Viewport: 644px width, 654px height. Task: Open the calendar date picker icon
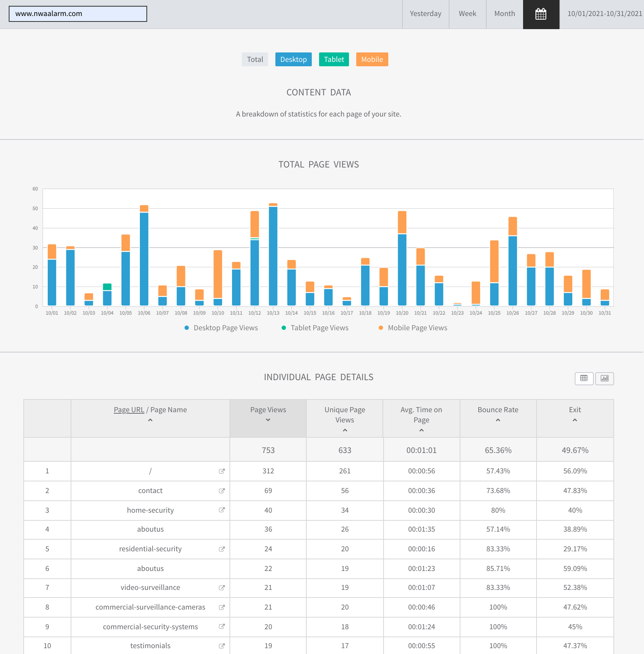point(541,14)
